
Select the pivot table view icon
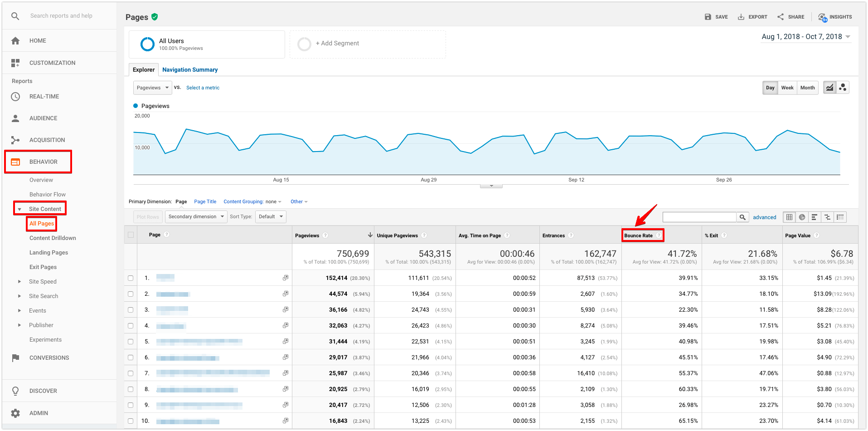840,217
